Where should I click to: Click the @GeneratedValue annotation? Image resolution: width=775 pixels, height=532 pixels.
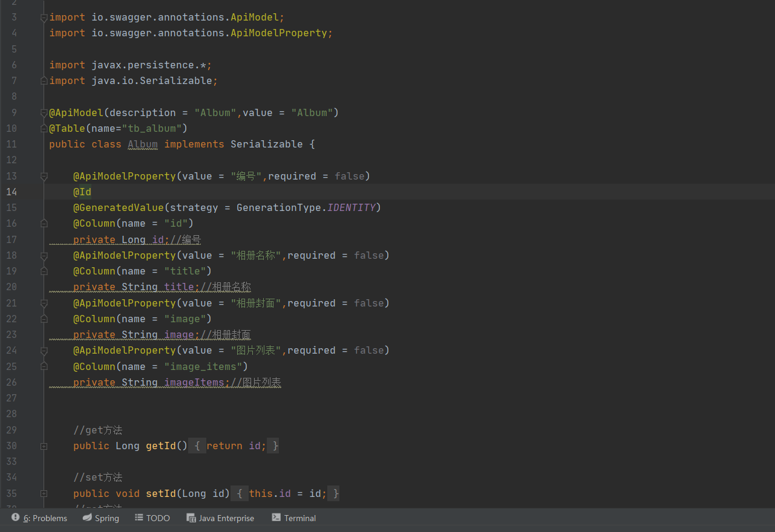(119, 207)
